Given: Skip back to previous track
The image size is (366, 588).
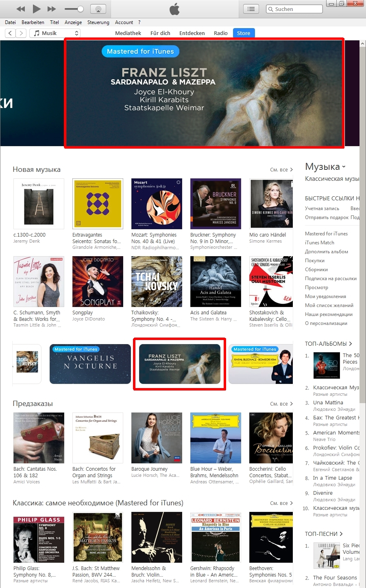Looking at the screenshot, I should 21,9.
